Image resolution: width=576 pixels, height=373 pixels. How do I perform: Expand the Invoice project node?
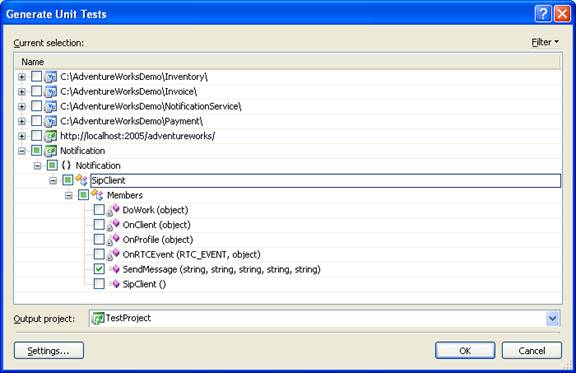22,92
